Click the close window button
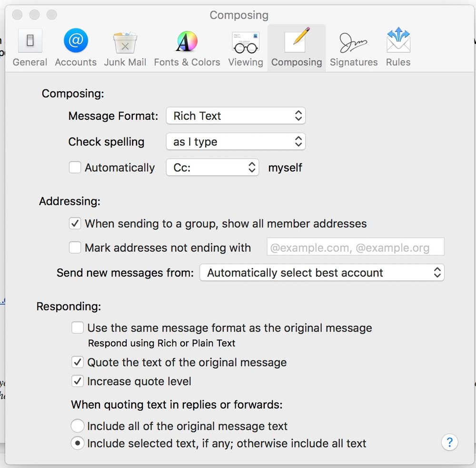Screen dimensions: 476x468 tap(17, 15)
